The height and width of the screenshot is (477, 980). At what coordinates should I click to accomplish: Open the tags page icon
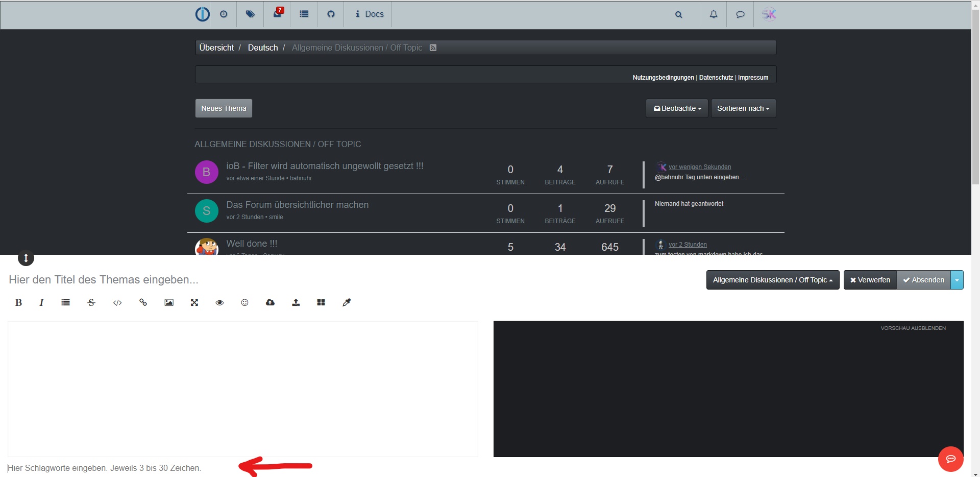coord(250,14)
